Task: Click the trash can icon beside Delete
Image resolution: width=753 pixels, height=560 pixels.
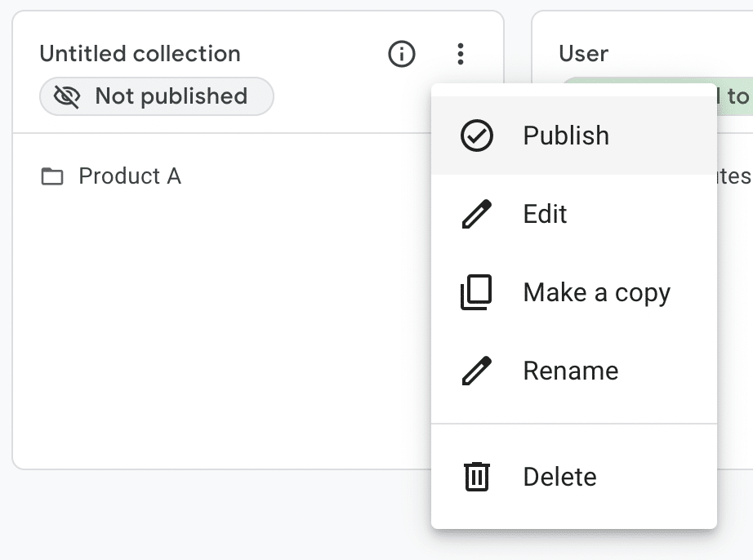Action: [477, 477]
